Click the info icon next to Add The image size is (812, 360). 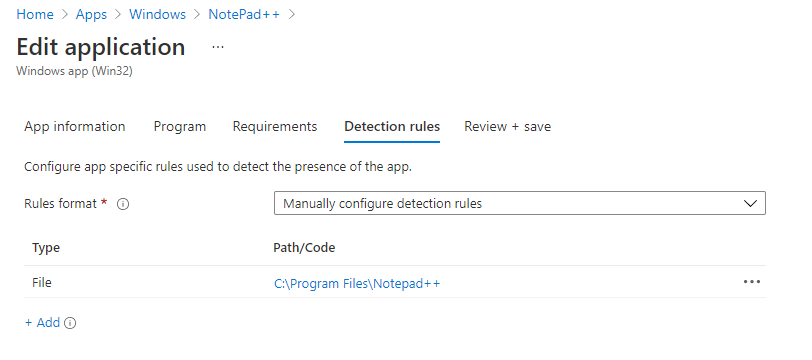tap(70, 323)
